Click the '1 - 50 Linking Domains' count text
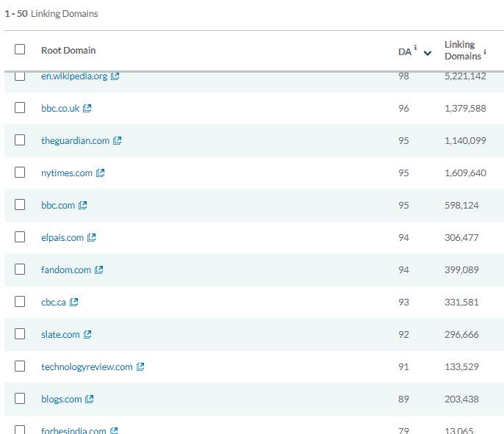 pyautogui.click(x=51, y=13)
